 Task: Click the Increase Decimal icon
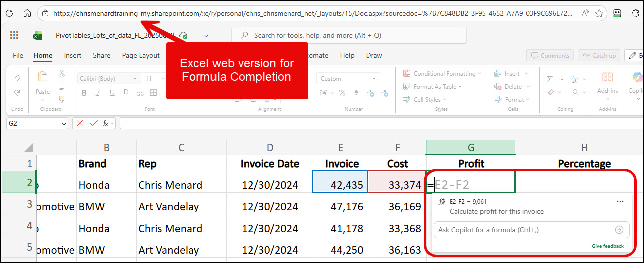(x=370, y=93)
